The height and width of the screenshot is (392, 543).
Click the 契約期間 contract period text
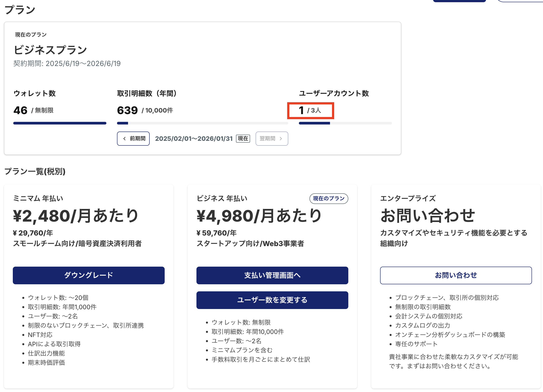(67, 64)
